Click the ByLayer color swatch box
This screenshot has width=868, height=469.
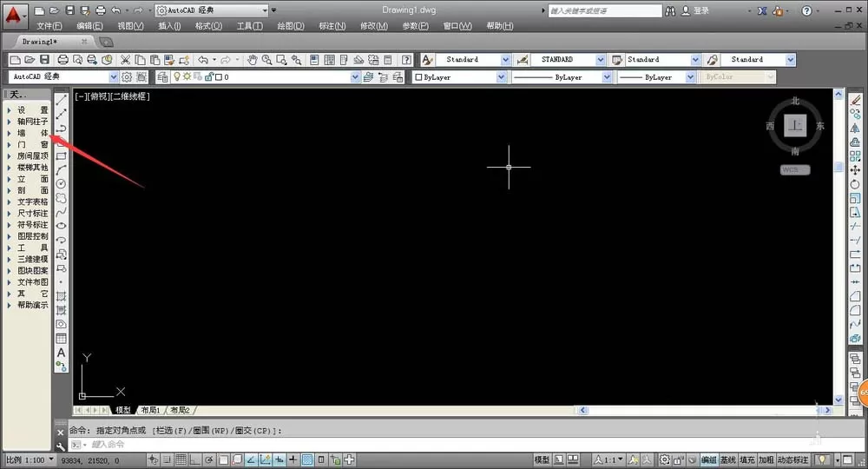(418, 77)
